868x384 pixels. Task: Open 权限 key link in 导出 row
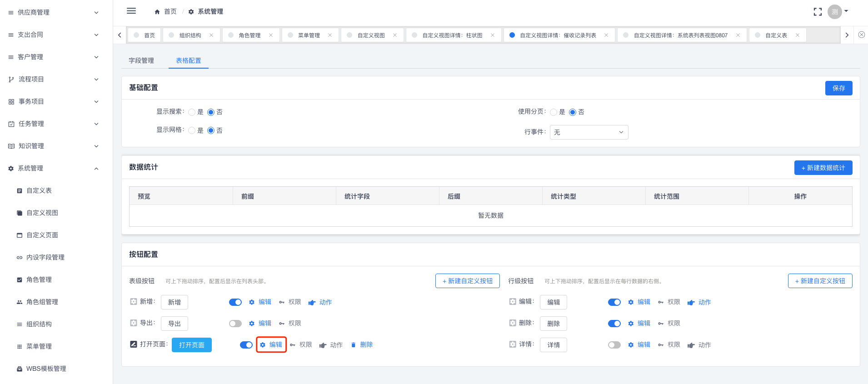(x=290, y=323)
